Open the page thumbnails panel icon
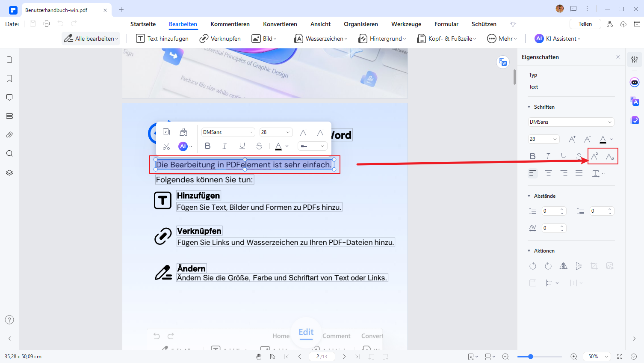Viewport: 644px width, 363px height. 9,60
